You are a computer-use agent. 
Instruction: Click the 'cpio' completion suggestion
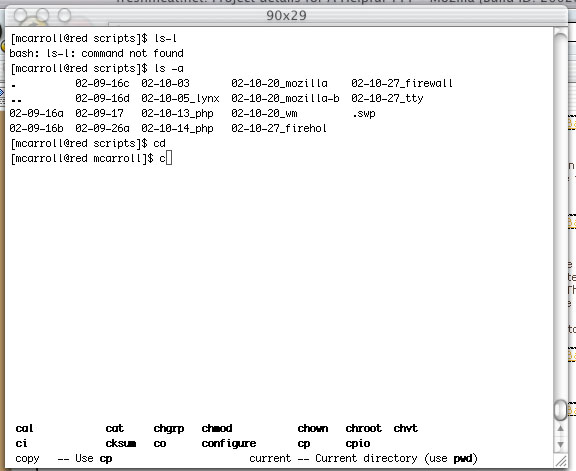(357, 444)
